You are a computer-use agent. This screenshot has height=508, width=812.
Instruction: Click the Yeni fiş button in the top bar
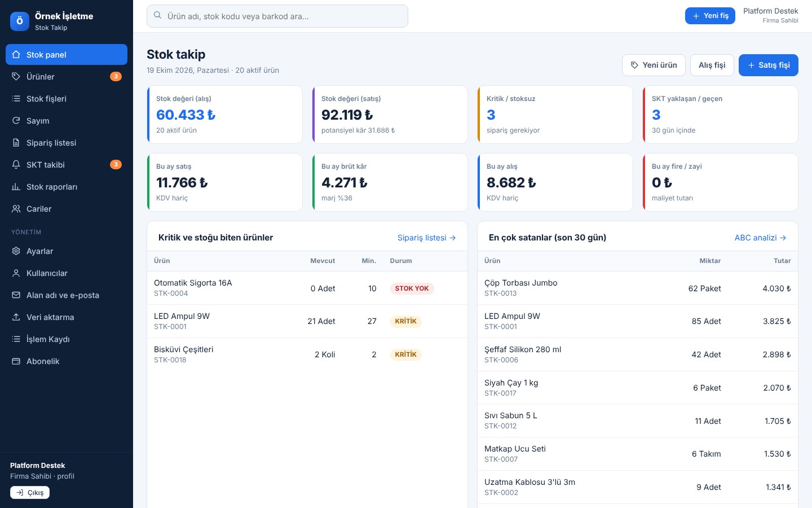(710, 16)
